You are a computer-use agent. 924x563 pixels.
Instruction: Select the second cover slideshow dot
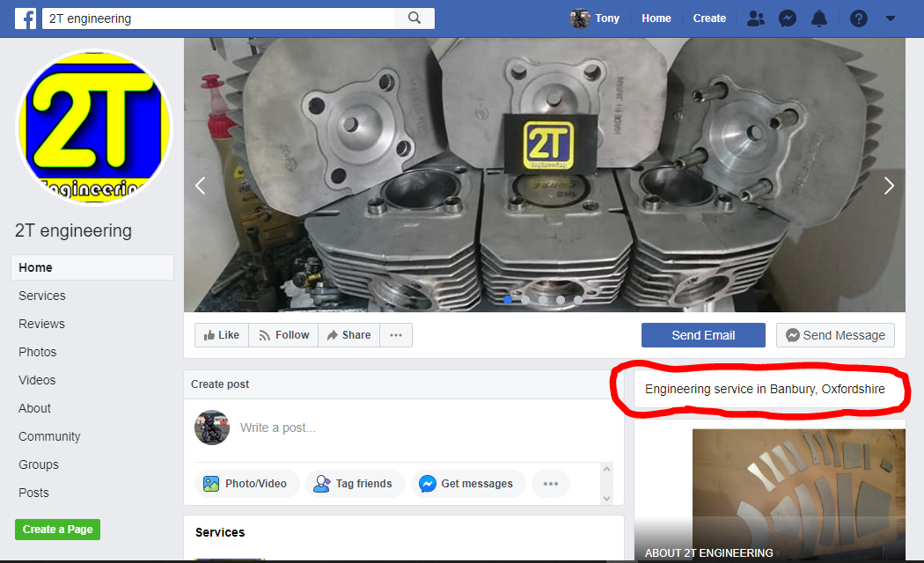[525, 300]
